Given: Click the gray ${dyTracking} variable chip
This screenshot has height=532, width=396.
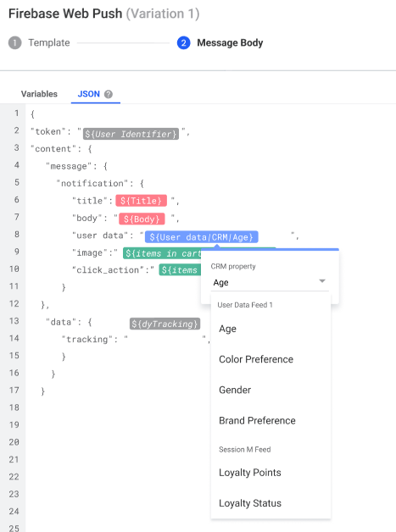Looking at the screenshot, I should (x=165, y=324).
